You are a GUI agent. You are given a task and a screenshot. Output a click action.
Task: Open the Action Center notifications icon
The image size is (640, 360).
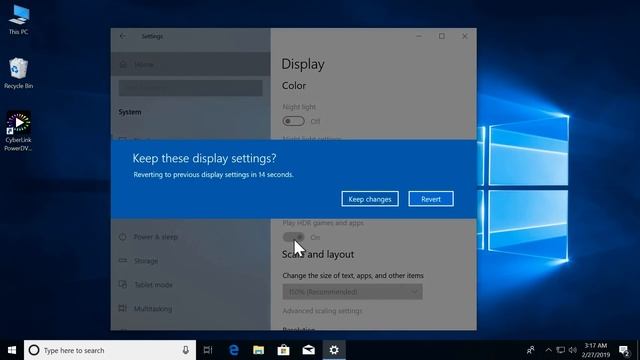click(x=624, y=350)
